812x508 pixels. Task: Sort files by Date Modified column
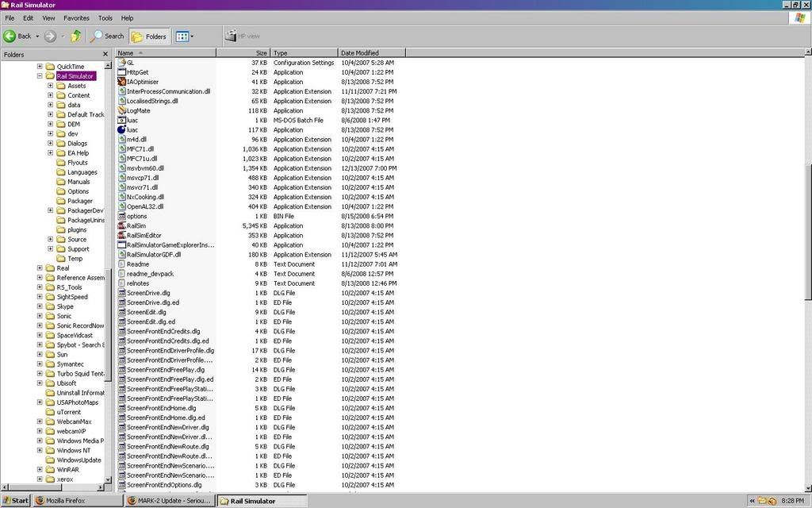(x=371, y=52)
